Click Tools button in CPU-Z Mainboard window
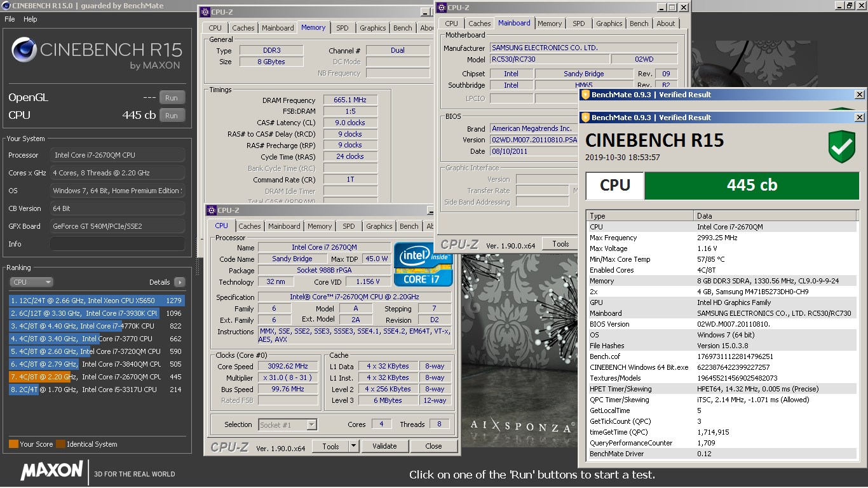The height and width of the screenshot is (488, 868). click(x=560, y=244)
